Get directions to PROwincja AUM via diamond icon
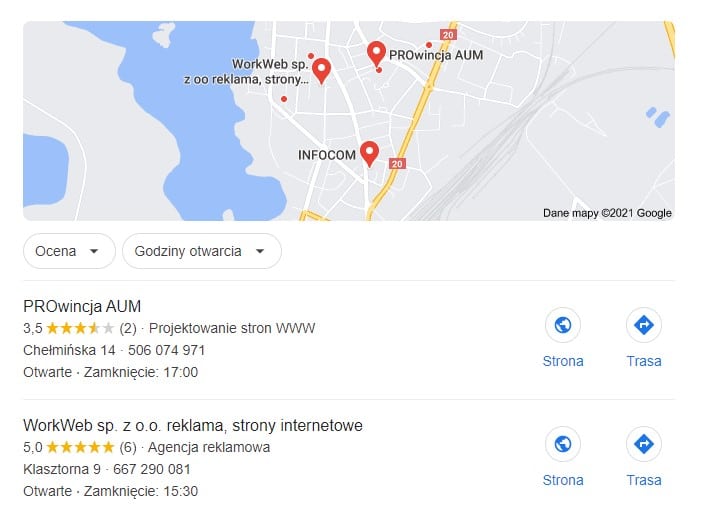 pyautogui.click(x=643, y=325)
